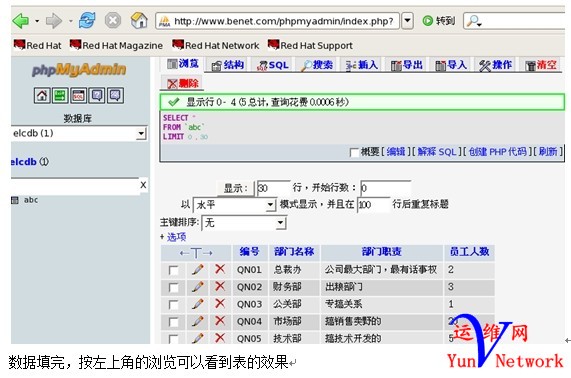The width and height of the screenshot is (571, 378).
Task: Switch to the 结构 structure tab
Action: pyautogui.click(x=228, y=65)
